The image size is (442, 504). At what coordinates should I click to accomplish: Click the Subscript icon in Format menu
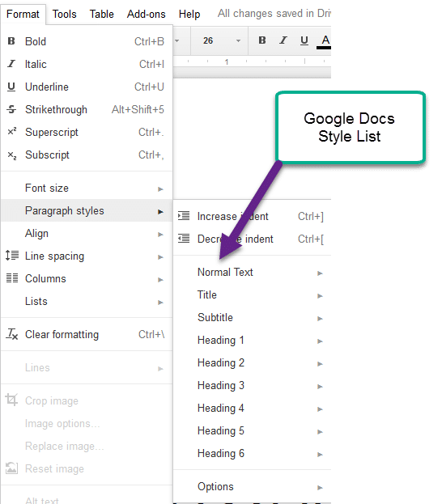(x=12, y=155)
